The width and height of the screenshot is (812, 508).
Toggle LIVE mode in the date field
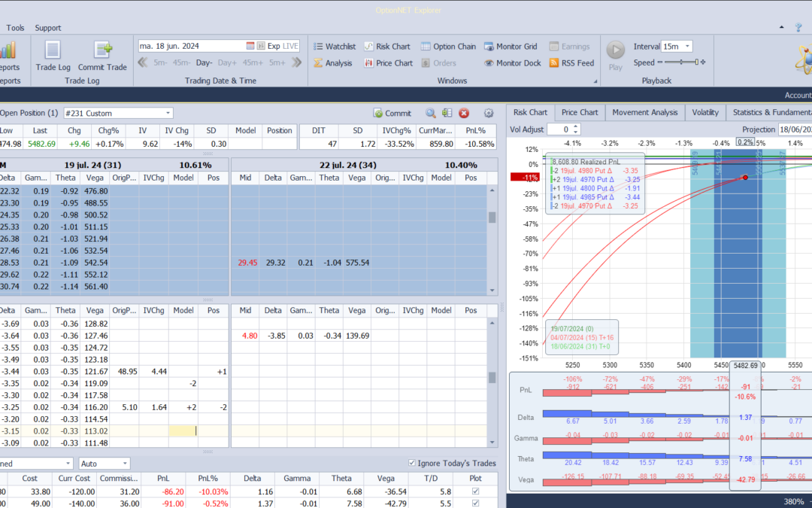pyautogui.click(x=290, y=46)
